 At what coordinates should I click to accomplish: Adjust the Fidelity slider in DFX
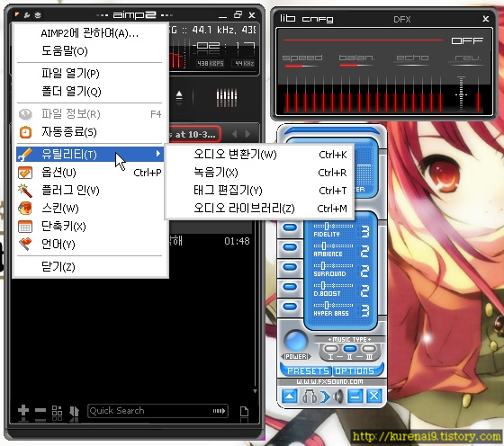tap(333, 226)
